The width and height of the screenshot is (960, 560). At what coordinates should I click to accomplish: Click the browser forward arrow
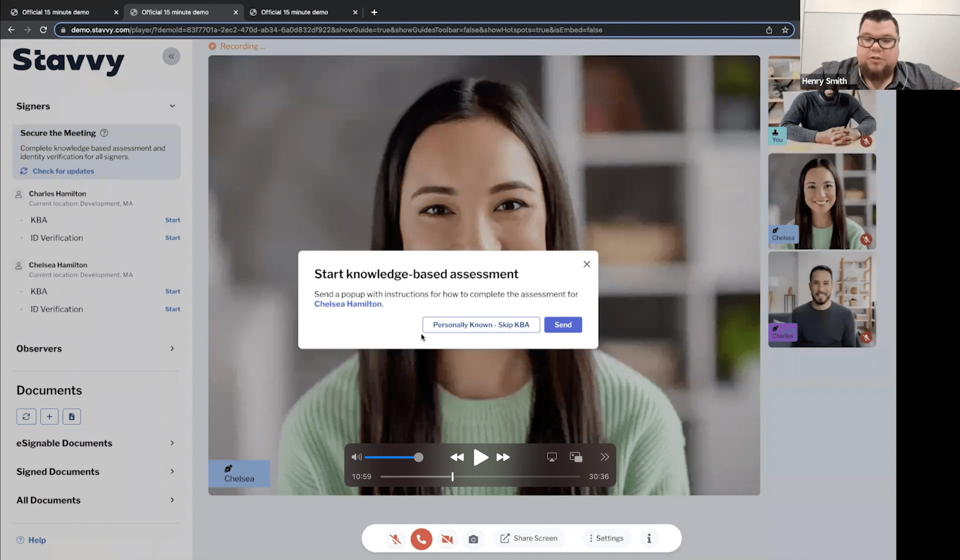point(27,30)
